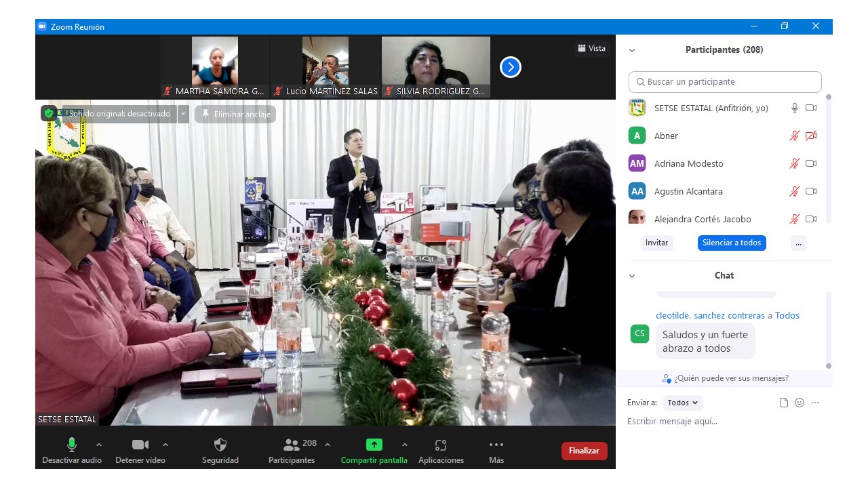Click the green encryption shield icon

coord(49,114)
